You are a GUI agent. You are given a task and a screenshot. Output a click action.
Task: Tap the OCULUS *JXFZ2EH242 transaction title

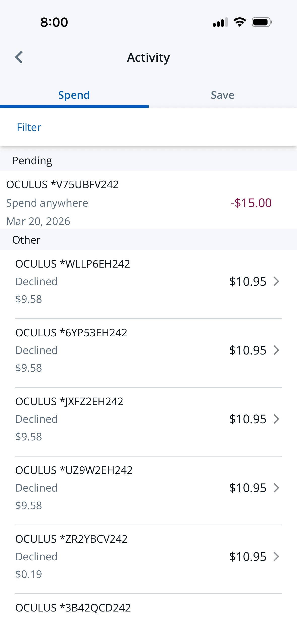coord(69,402)
